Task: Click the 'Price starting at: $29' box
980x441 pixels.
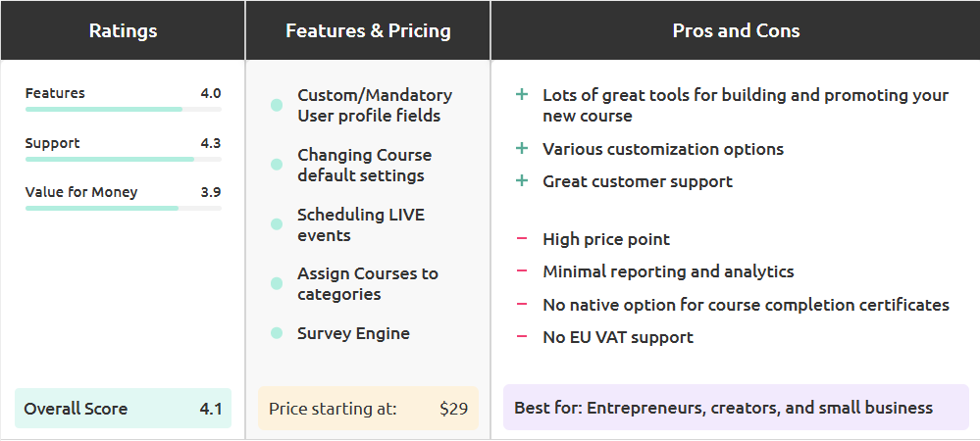Action: pyautogui.click(x=368, y=409)
